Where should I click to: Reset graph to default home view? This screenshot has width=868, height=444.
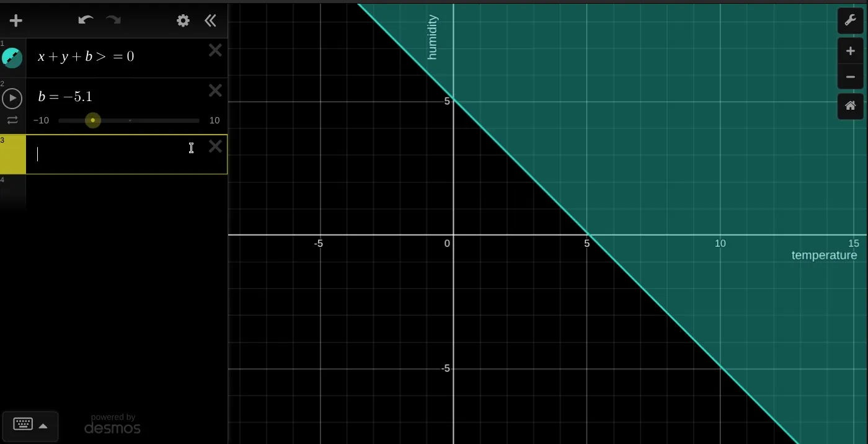(x=850, y=106)
